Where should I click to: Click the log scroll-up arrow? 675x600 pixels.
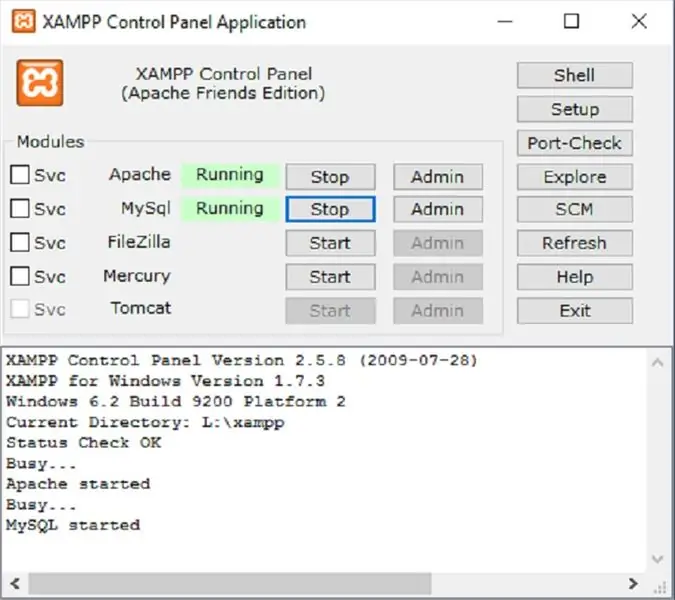[657, 362]
